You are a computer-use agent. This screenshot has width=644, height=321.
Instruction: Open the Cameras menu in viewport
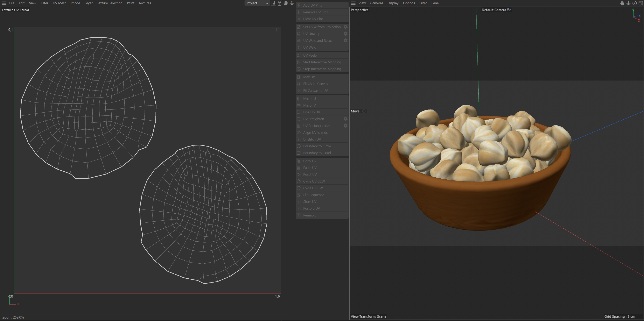(377, 3)
